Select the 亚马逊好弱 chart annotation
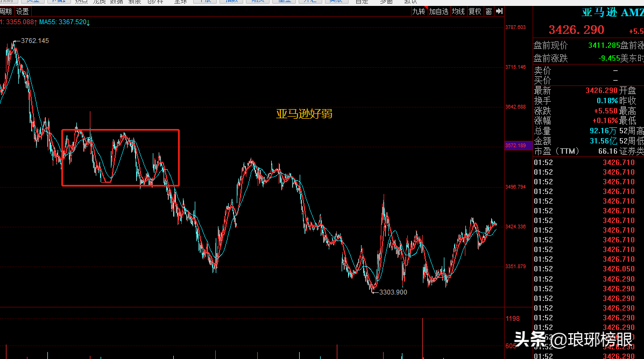This screenshot has height=359, width=644. tap(305, 113)
